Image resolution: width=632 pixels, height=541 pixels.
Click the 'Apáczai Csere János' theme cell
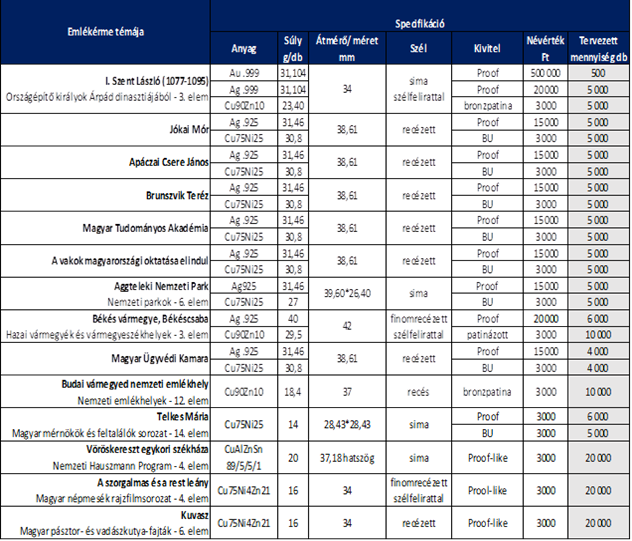point(105,162)
